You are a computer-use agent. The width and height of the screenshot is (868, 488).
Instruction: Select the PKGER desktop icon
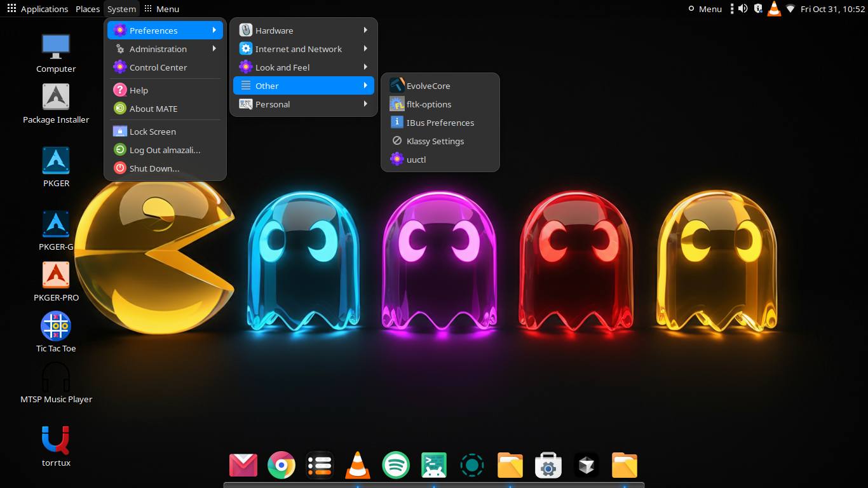pos(56,168)
